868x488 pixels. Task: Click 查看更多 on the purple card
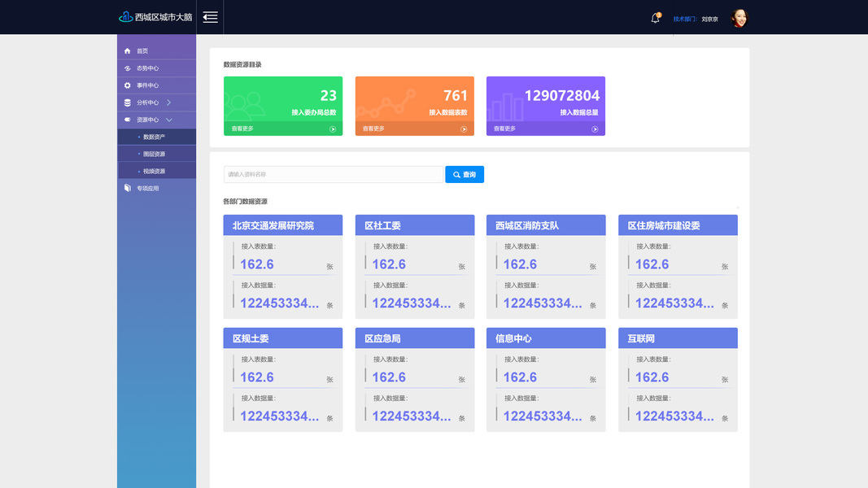coord(505,129)
